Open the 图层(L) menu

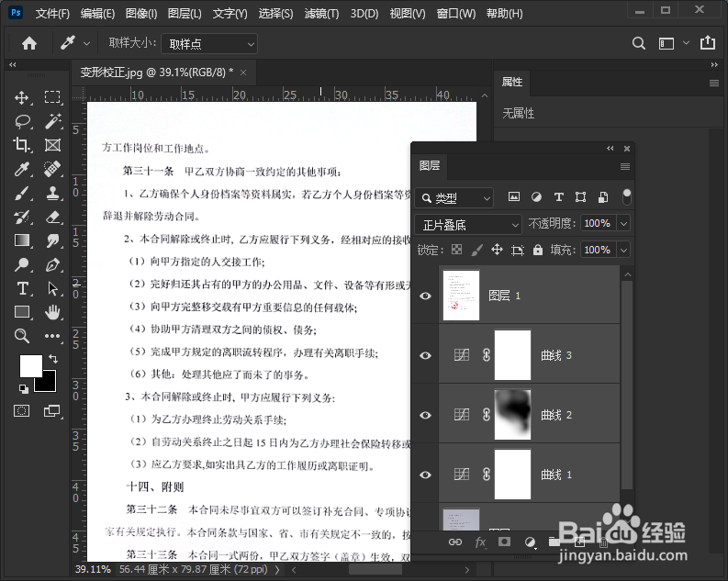point(185,14)
